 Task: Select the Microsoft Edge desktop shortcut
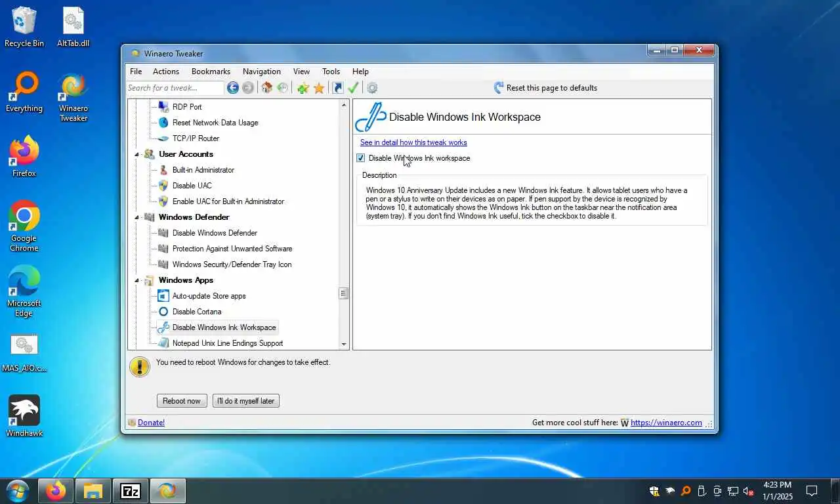pyautogui.click(x=24, y=291)
